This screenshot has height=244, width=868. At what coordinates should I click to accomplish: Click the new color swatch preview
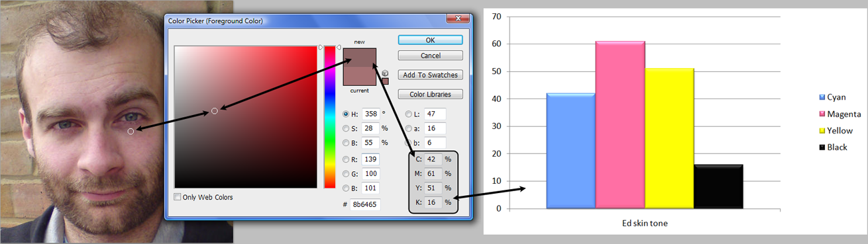pyautogui.click(x=360, y=57)
